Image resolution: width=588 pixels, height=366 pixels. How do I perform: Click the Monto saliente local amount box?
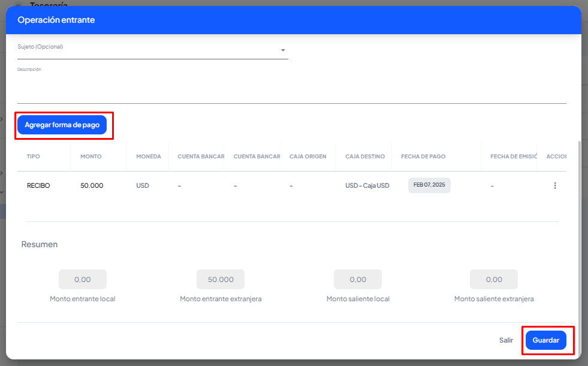point(358,280)
